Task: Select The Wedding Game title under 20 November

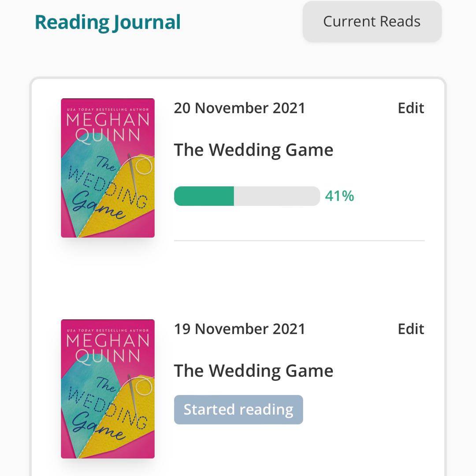Action: [253, 150]
